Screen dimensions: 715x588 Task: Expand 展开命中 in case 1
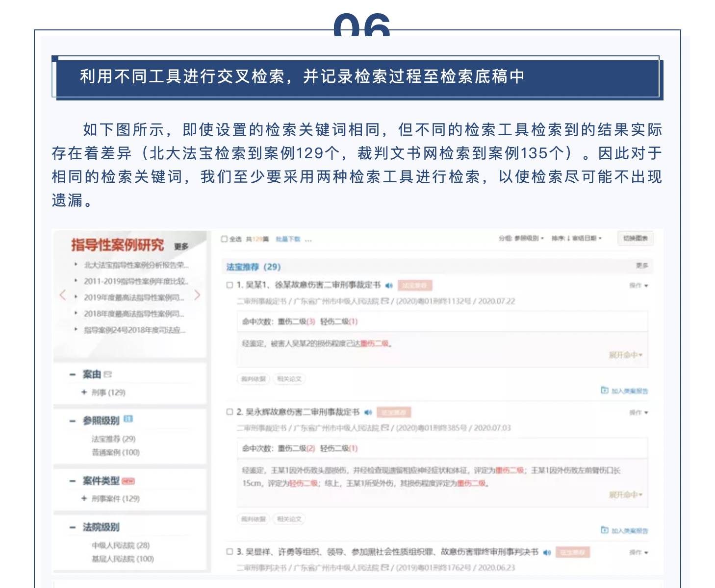tap(626, 355)
